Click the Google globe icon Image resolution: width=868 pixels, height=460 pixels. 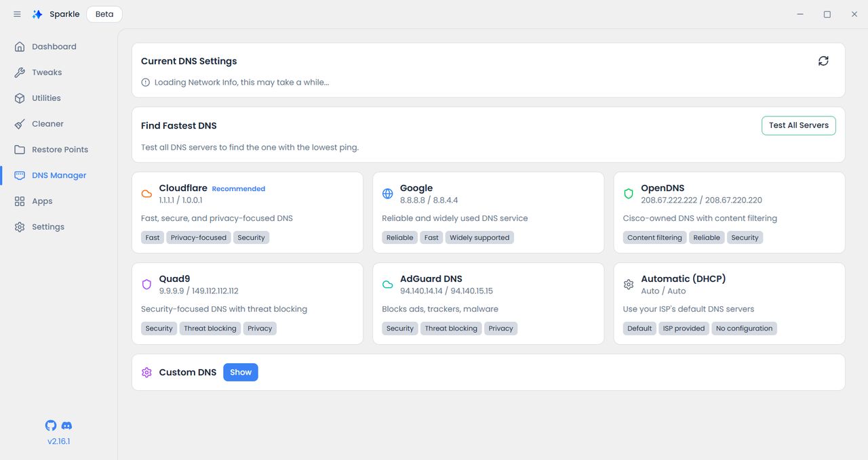(x=388, y=194)
